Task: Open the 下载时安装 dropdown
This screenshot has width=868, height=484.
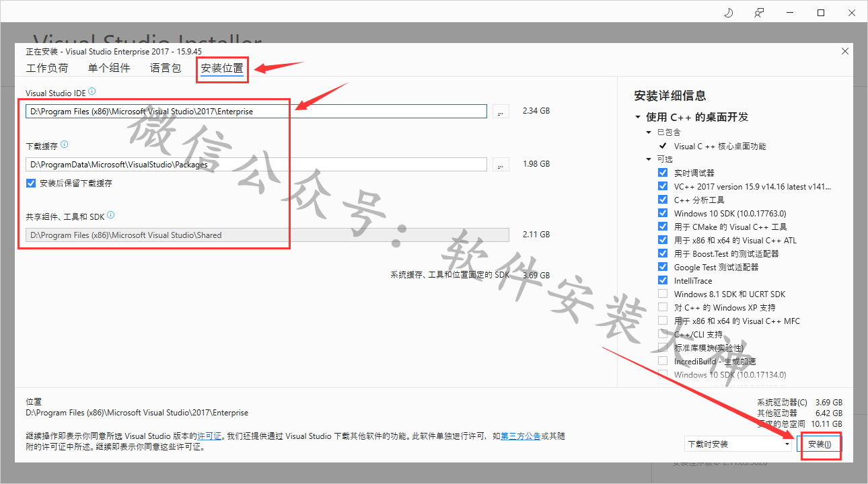Action: [738, 444]
